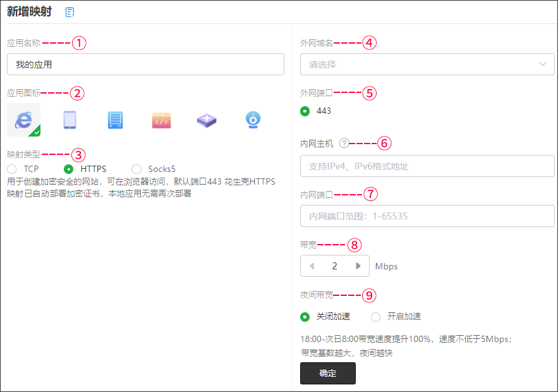Increase bandwidth with the right arrow

358,266
